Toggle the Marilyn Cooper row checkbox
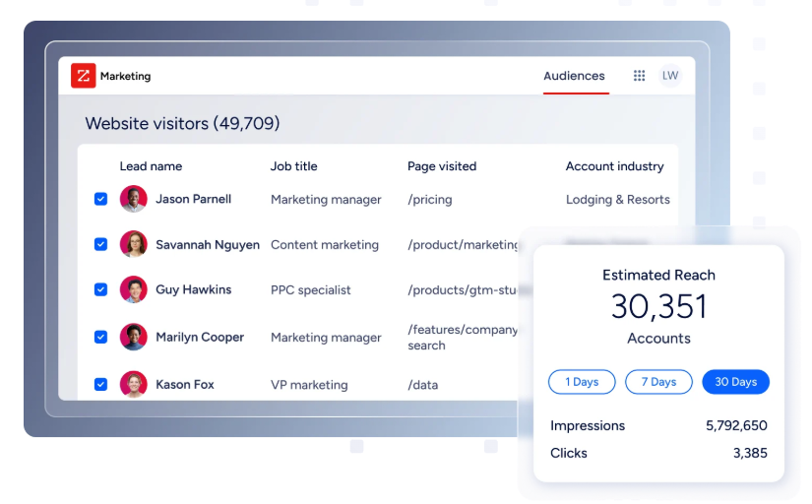The image size is (812, 504). (x=101, y=337)
